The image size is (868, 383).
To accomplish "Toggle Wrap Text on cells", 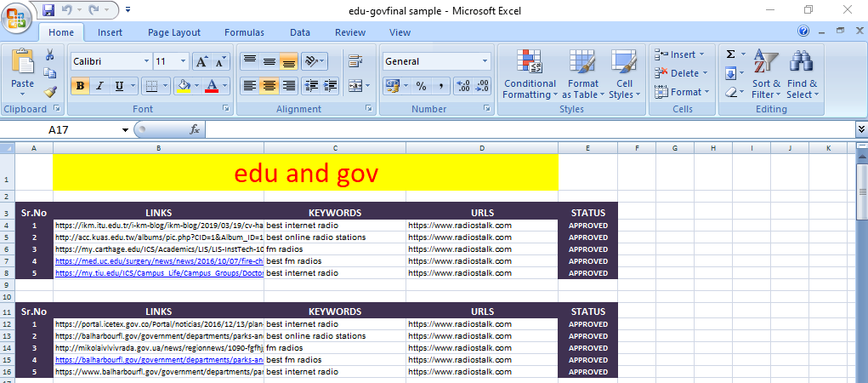I will pyautogui.click(x=355, y=61).
